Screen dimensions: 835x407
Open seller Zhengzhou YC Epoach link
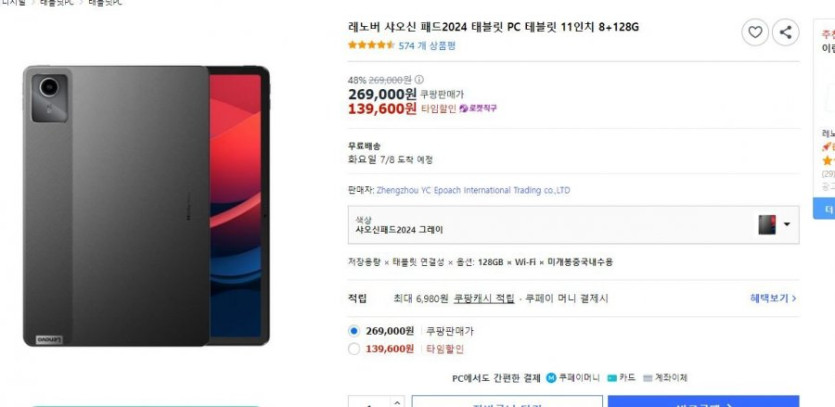(x=473, y=190)
